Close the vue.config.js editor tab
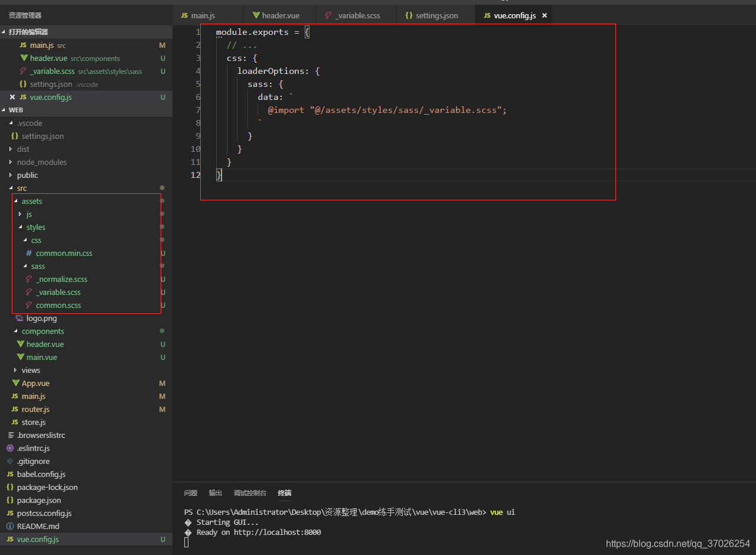 (545, 15)
